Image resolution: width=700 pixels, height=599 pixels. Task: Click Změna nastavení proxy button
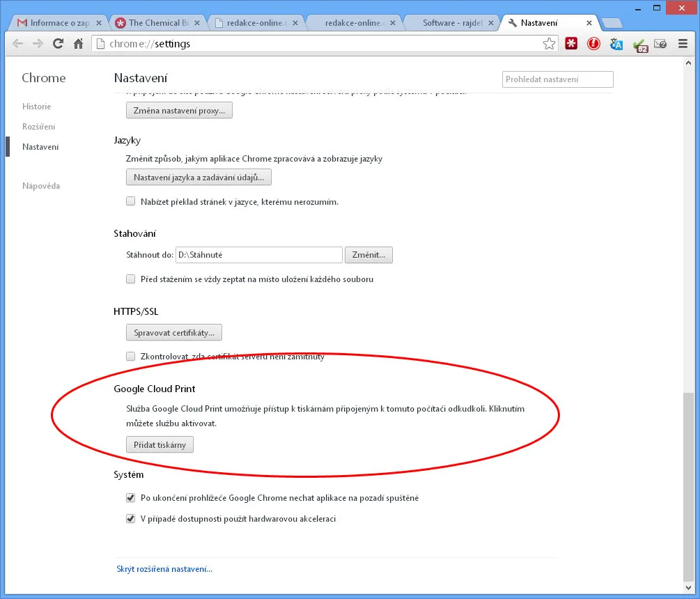click(179, 110)
